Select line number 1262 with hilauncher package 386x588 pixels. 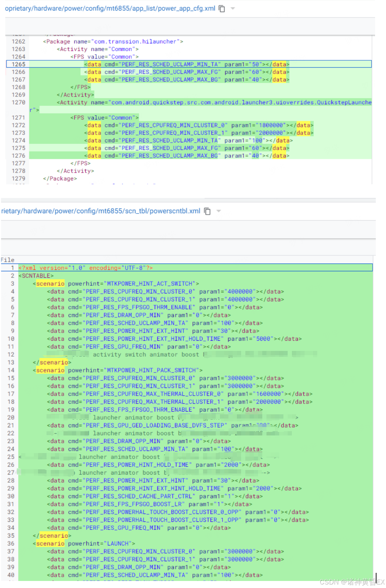(18, 42)
